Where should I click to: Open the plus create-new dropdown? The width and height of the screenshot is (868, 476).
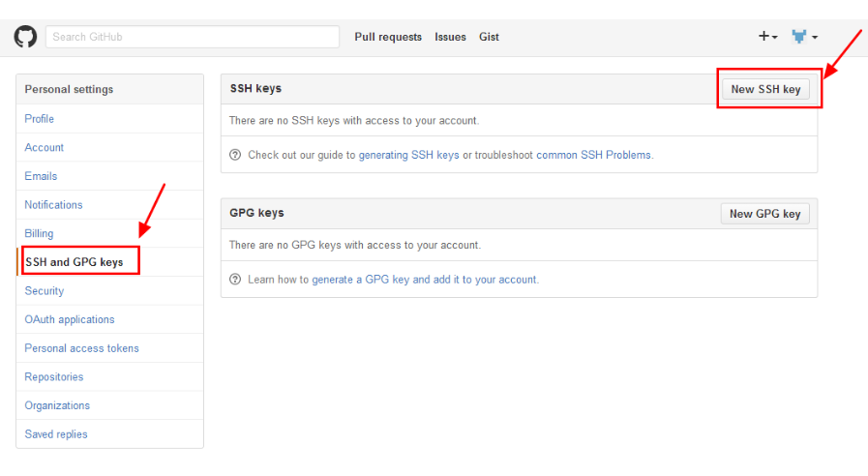pyautogui.click(x=767, y=37)
